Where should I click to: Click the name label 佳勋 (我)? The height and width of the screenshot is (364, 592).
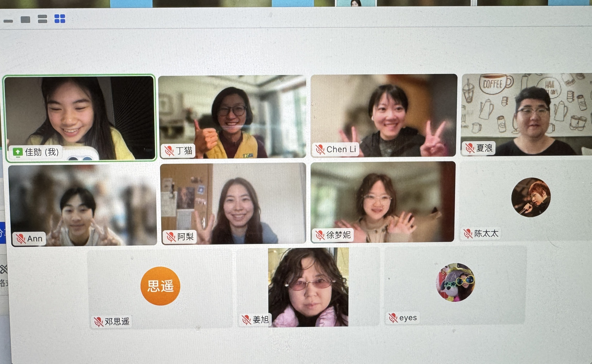[x=42, y=152]
